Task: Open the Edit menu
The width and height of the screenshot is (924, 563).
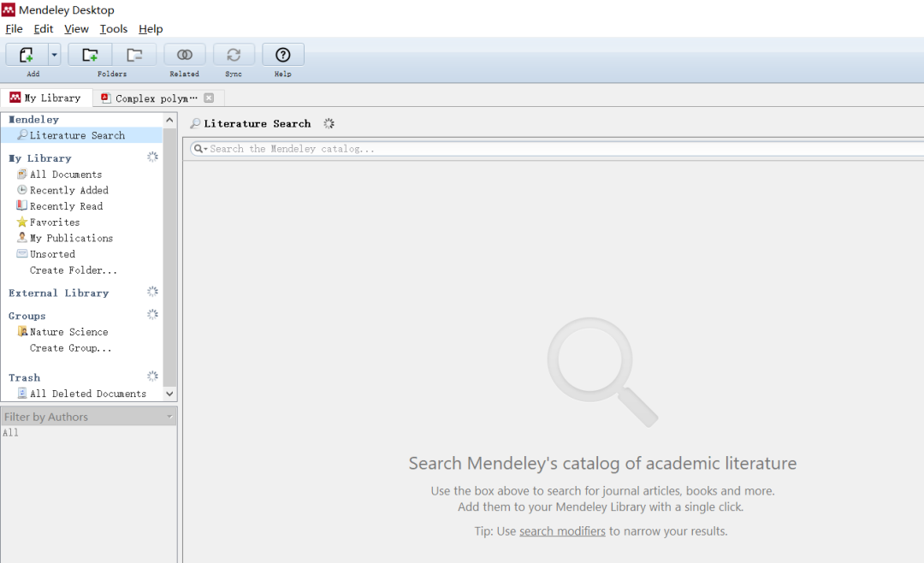Action: 43,29
